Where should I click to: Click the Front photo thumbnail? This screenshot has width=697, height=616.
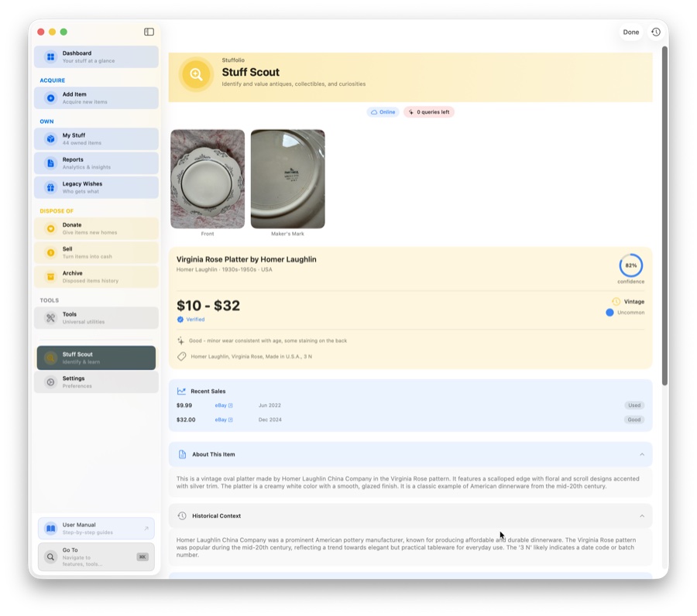coord(208,179)
